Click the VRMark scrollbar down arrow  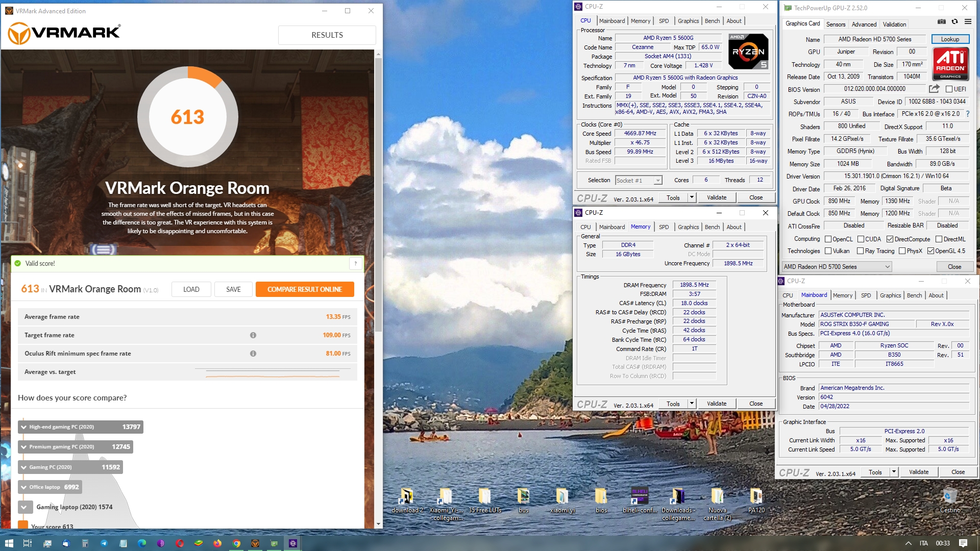point(378,524)
